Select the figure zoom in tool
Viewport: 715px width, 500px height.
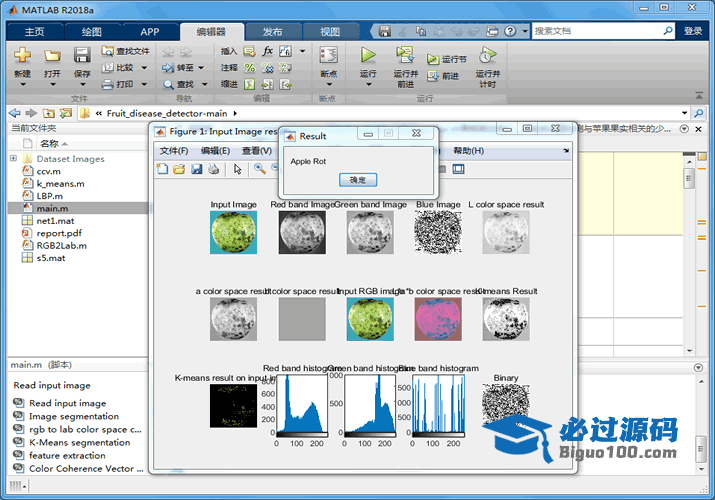pyautogui.click(x=260, y=169)
